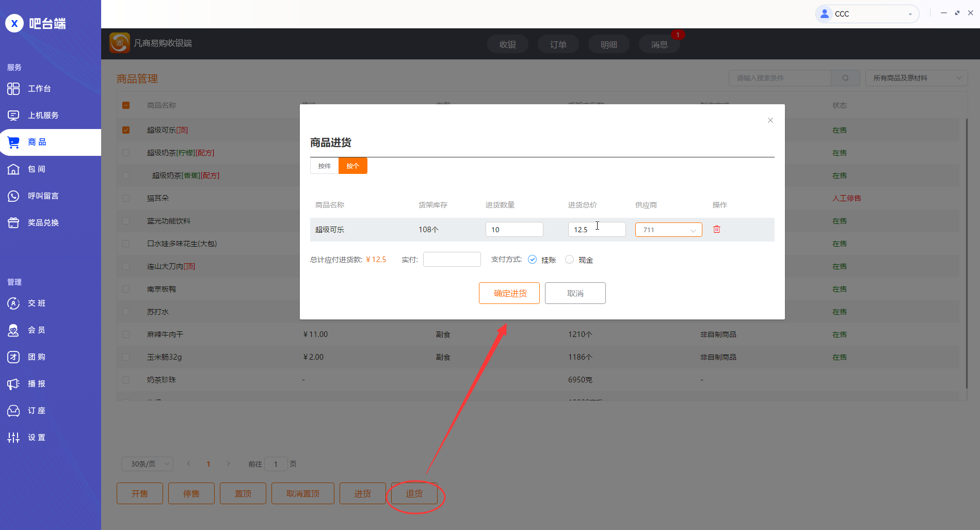Switch to the 按件 tab
980x530 pixels.
[x=324, y=166]
